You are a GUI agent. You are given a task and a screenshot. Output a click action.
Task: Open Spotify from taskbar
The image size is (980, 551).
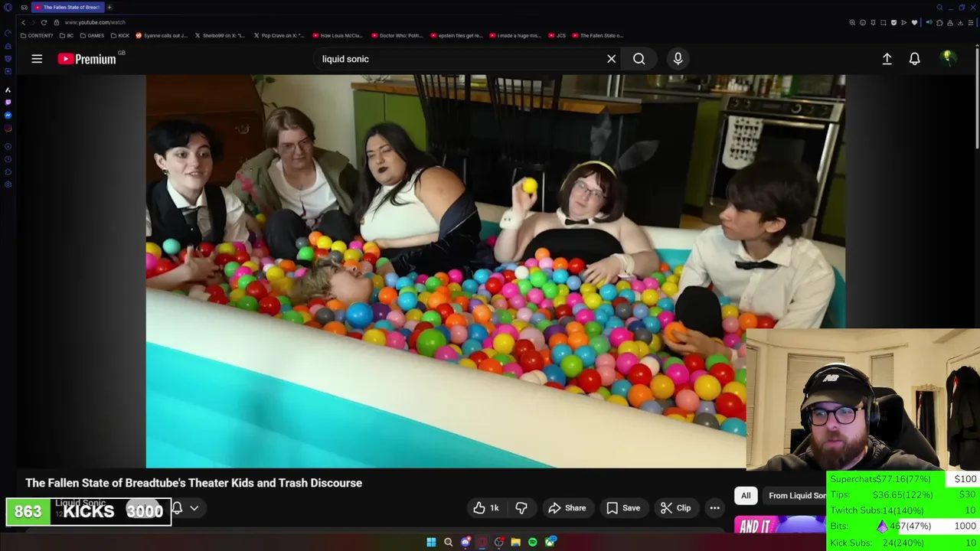(533, 543)
